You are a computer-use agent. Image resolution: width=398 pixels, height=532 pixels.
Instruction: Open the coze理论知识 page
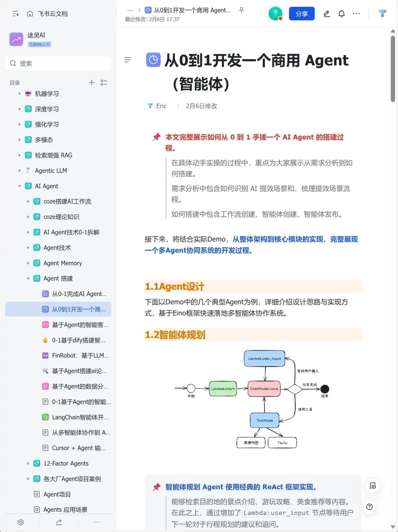pos(61,217)
